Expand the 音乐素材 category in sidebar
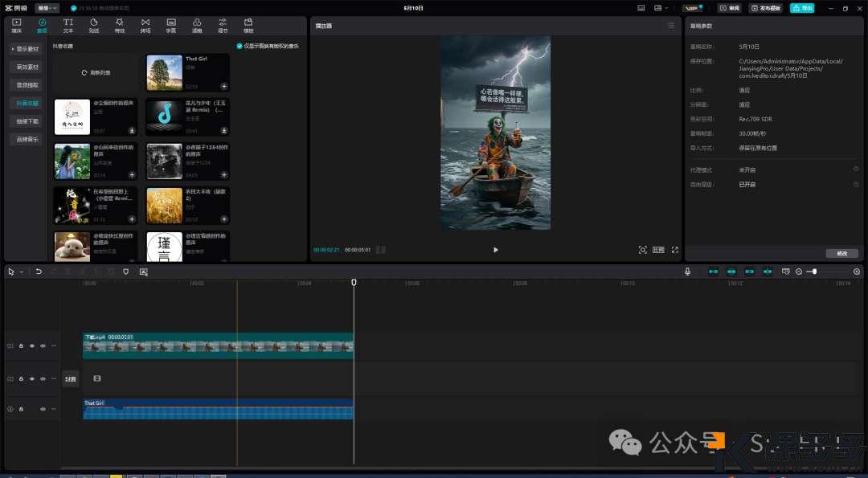The height and width of the screenshot is (478, 868). tap(27, 49)
